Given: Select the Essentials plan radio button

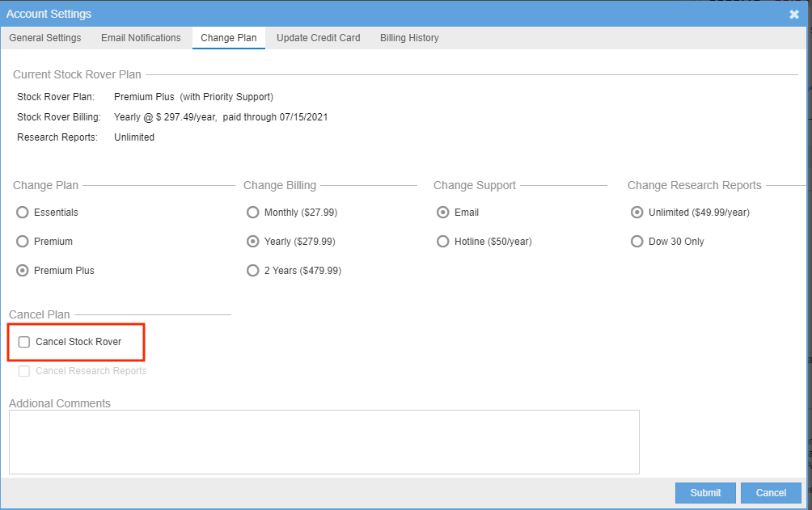Looking at the screenshot, I should [x=23, y=213].
